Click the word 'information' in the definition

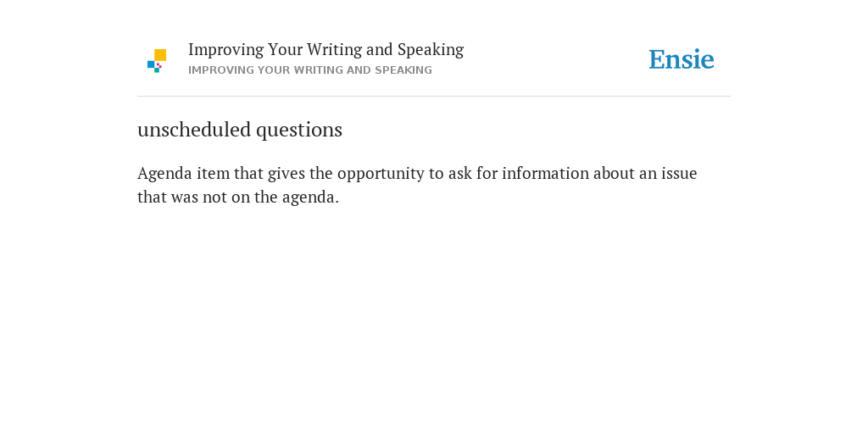(x=545, y=173)
